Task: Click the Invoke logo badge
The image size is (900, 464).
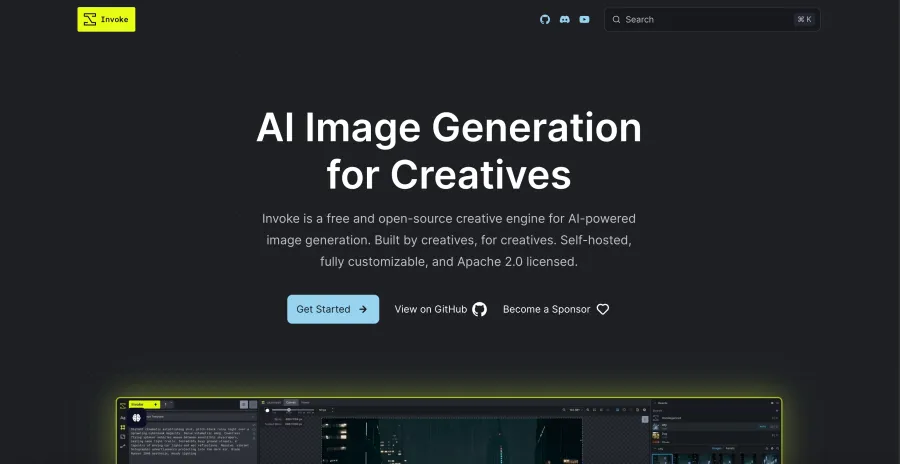Action: 106,20
